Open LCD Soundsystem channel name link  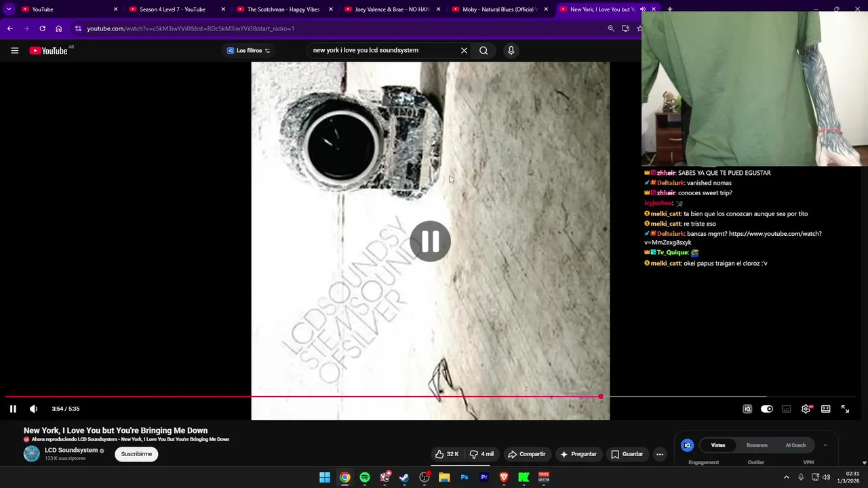point(71,450)
